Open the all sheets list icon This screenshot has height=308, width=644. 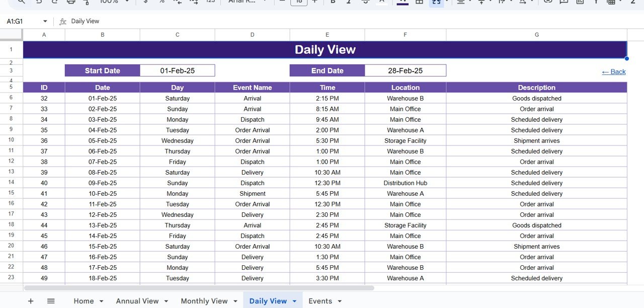point(51,301)
